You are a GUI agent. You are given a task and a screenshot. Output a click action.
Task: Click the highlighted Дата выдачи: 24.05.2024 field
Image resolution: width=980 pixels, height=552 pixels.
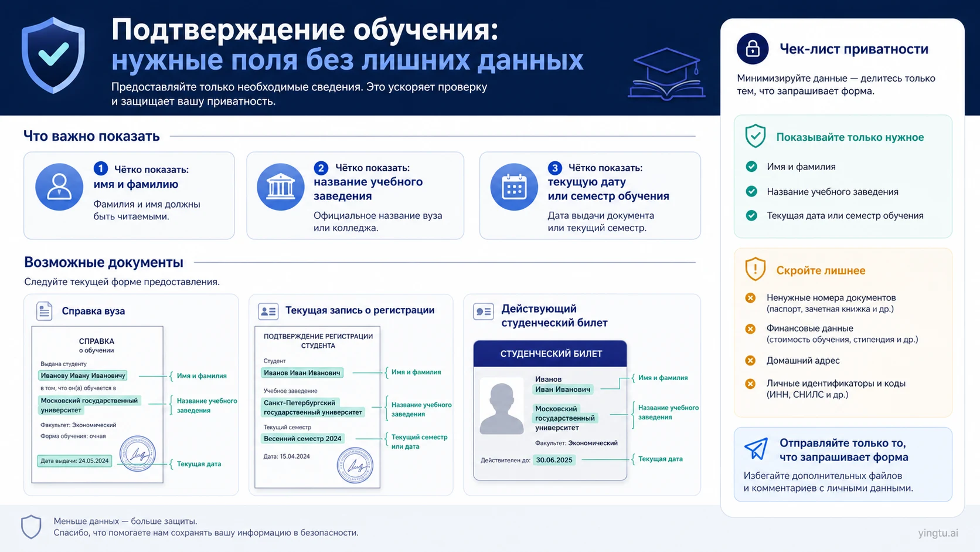pos(75,461)
